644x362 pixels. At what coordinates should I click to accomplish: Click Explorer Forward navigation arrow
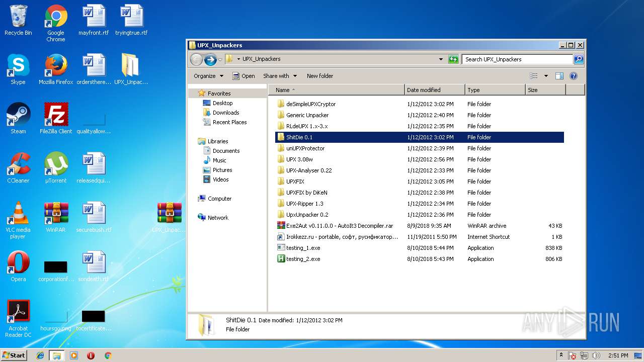(210, 59)
